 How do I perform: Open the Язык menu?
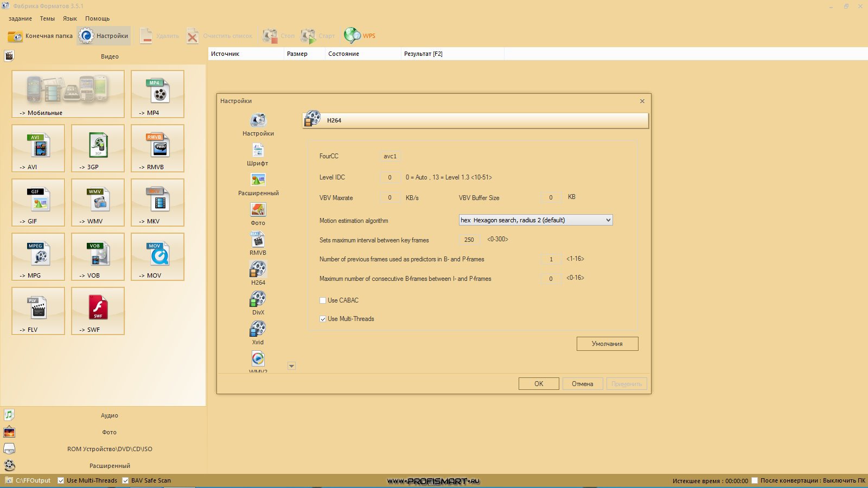pyautogui.click(x=70, y=18)
